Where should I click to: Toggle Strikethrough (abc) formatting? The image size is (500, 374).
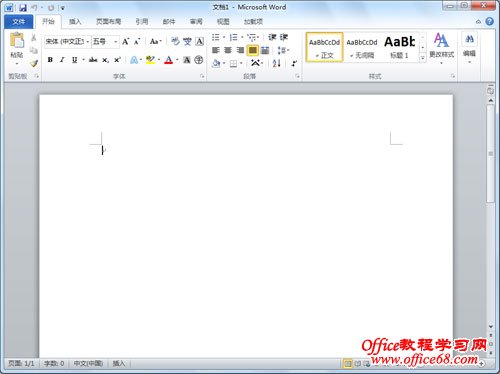pyautogui.click(x=93, y=60)
